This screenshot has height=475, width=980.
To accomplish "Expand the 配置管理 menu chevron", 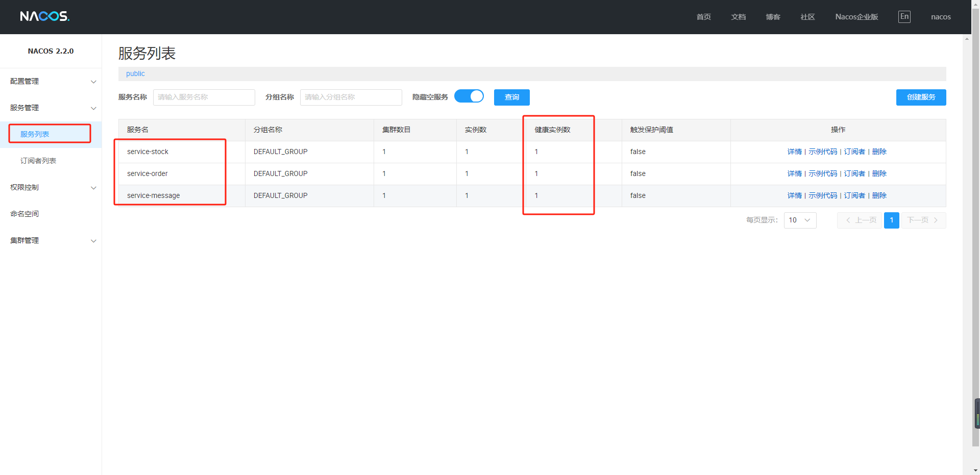I will [93, 82].
